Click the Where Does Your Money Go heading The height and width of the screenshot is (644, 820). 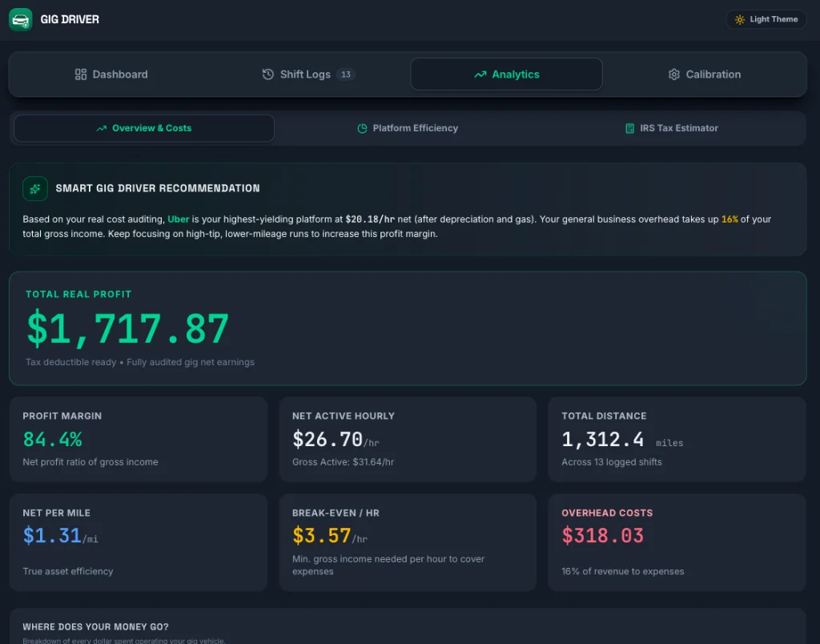tap(96, 626)
